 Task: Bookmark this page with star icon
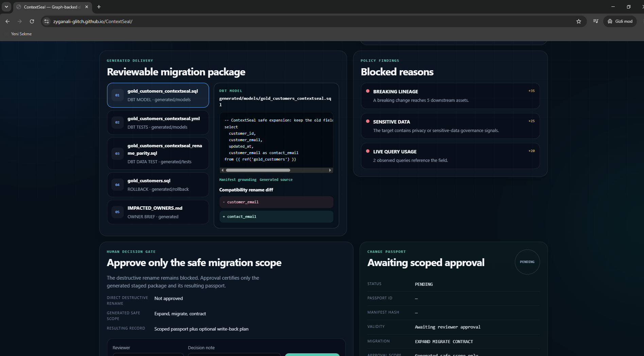(579, 21)
